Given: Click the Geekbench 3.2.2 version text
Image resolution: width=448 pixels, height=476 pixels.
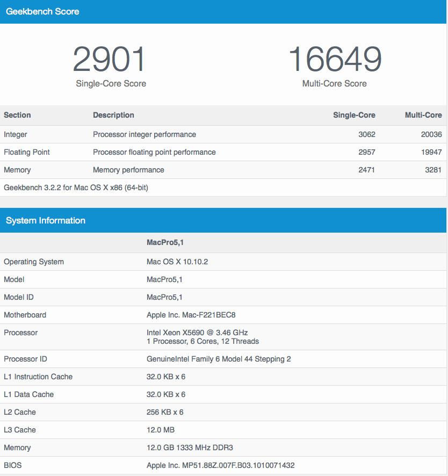Looking at the screenshot, I should [x=76, y=187].
